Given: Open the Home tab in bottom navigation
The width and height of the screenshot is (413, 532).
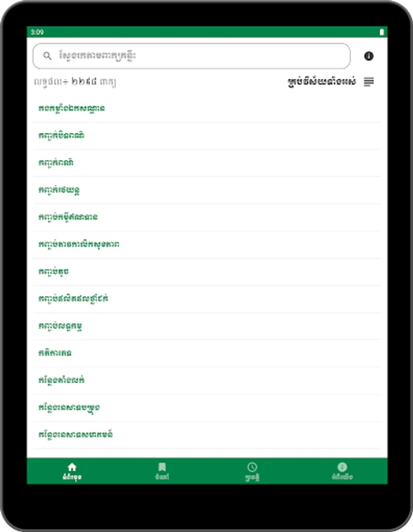Looking at the screenshot, I should (x=72, y=471).
